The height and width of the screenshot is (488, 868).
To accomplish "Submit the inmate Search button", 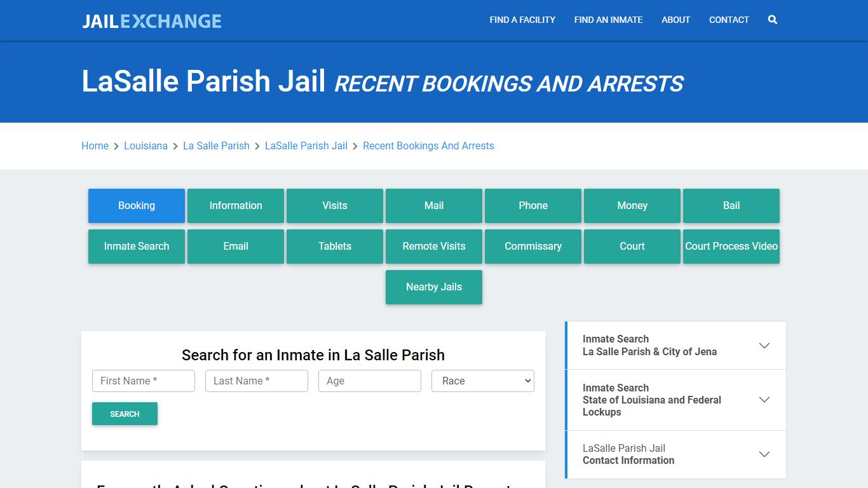I will coord(125,414).
